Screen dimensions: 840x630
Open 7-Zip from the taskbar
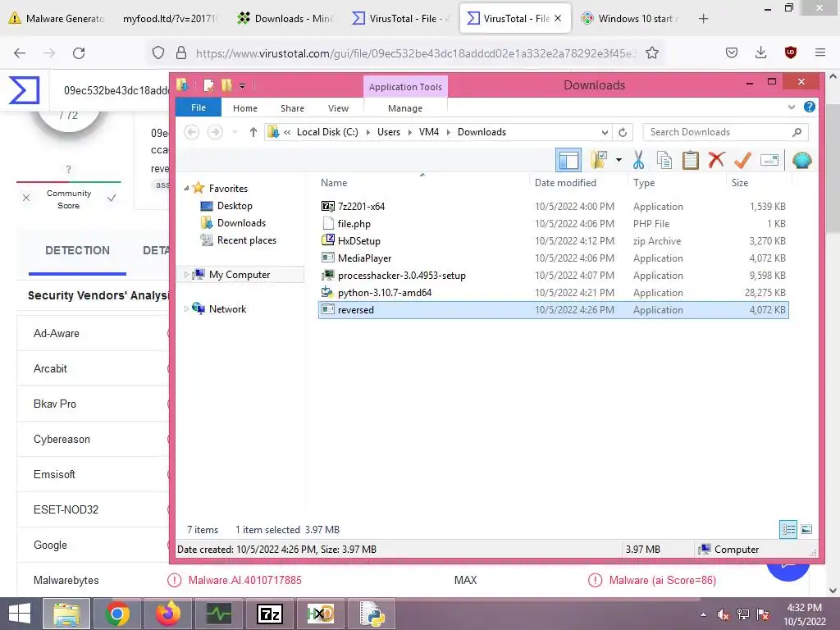(x=269, y=614)
